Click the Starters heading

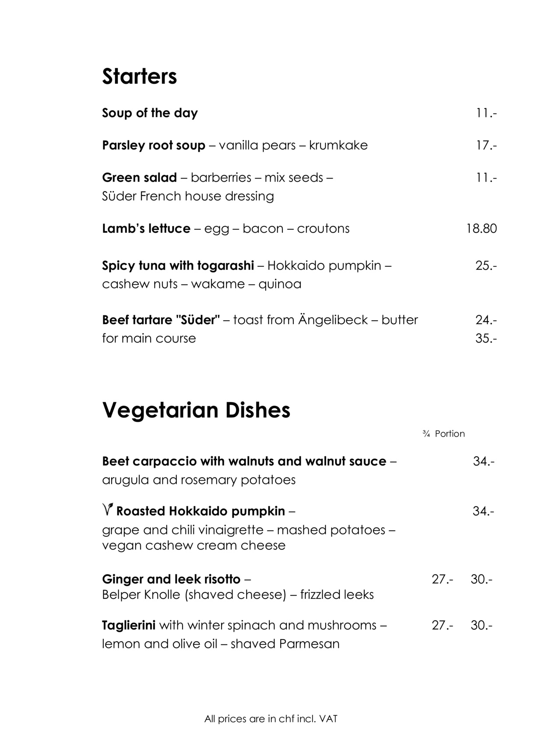click(x=139, y=77)
